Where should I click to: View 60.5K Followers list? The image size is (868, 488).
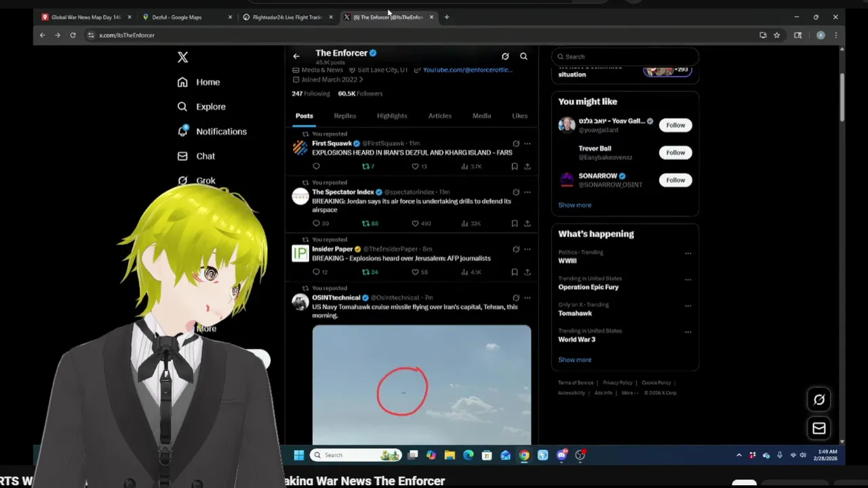pos(360,94)
